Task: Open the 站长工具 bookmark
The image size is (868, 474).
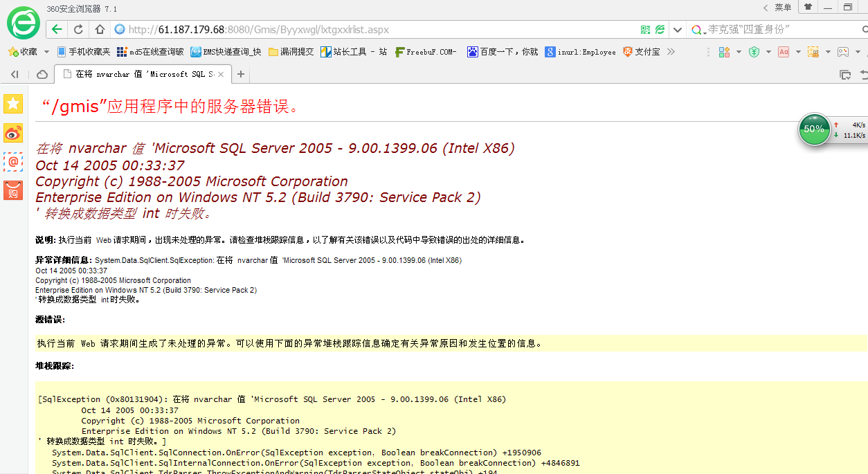Action: tap(354, 52)
